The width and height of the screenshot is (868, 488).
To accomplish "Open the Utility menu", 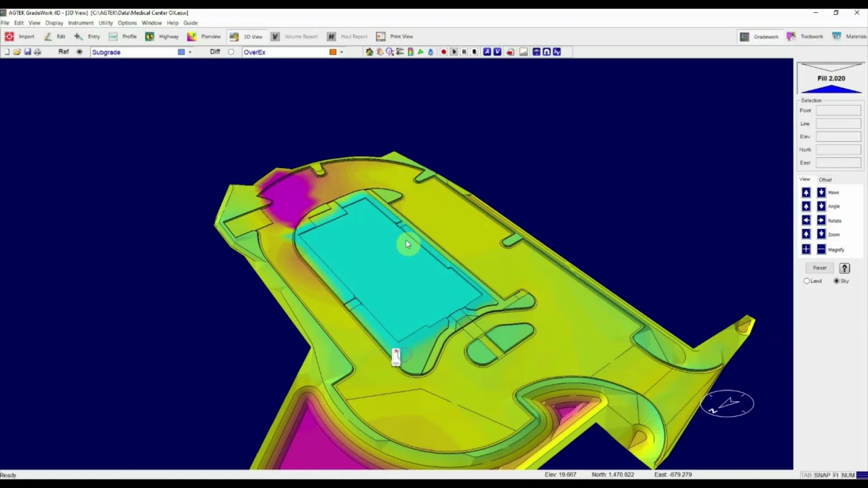I will [106, 23].
